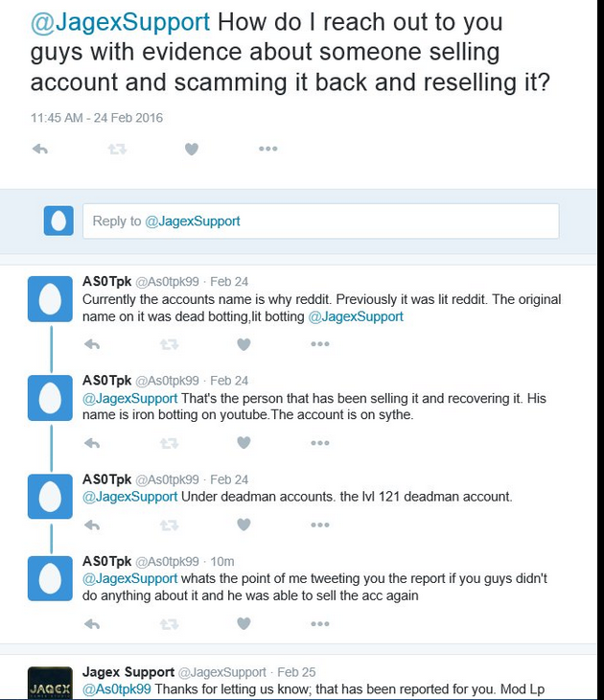The height and width of the screenshot is (700, 604).
Task: Reply to the main tweet via arrow icon
Action: (x=40, y=149)
